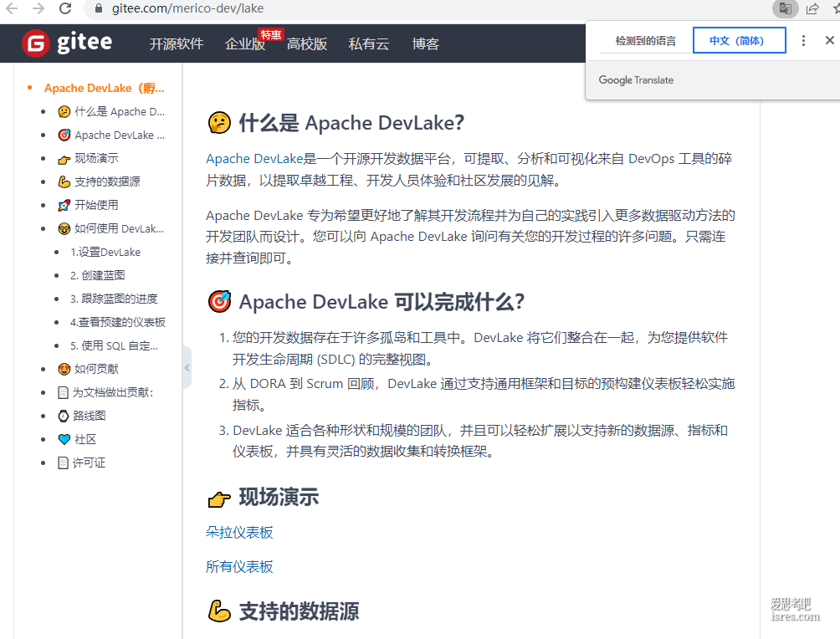
Task: Go back with browser back arrow
Action: point(12,8)
